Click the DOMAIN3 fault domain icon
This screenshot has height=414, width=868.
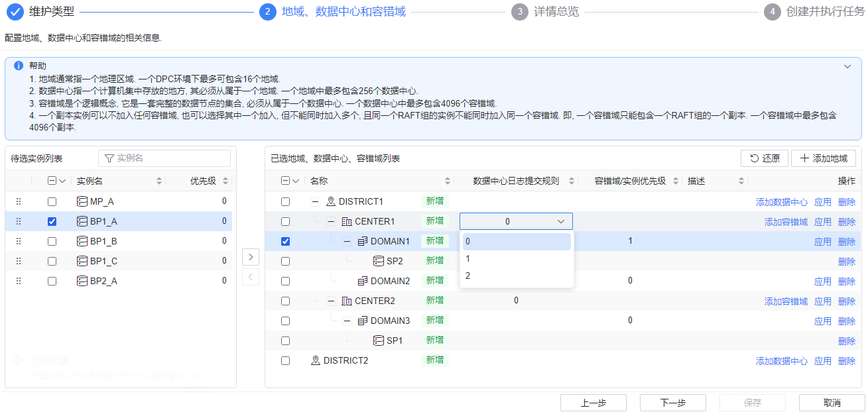tap(363, 321)
